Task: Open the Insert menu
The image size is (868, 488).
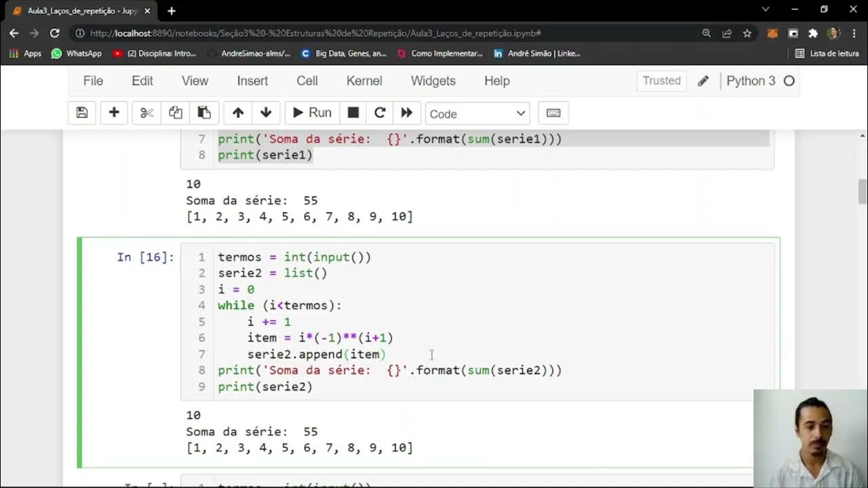Action: click(x=252, y=81)
